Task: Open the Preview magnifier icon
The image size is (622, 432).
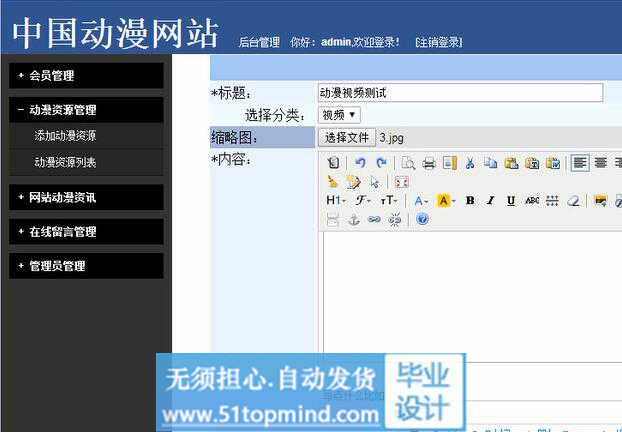Action: click(408, 163)
